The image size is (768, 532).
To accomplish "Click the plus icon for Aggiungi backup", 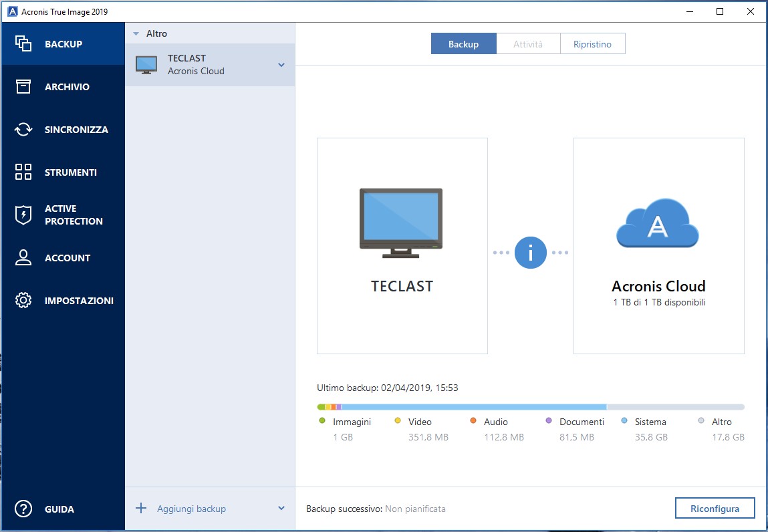I will coord(141,508).
